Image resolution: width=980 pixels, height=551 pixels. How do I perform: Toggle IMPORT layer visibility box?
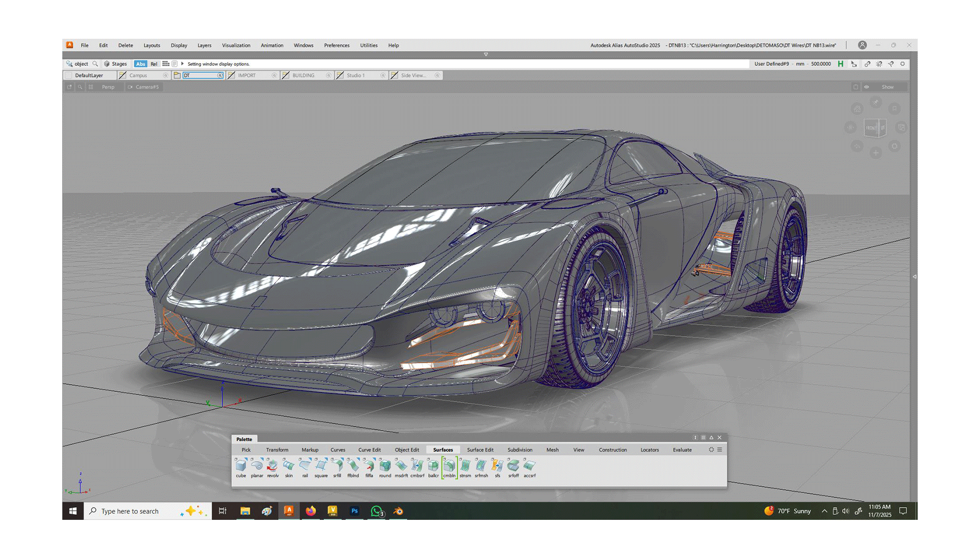pos(232,76)
